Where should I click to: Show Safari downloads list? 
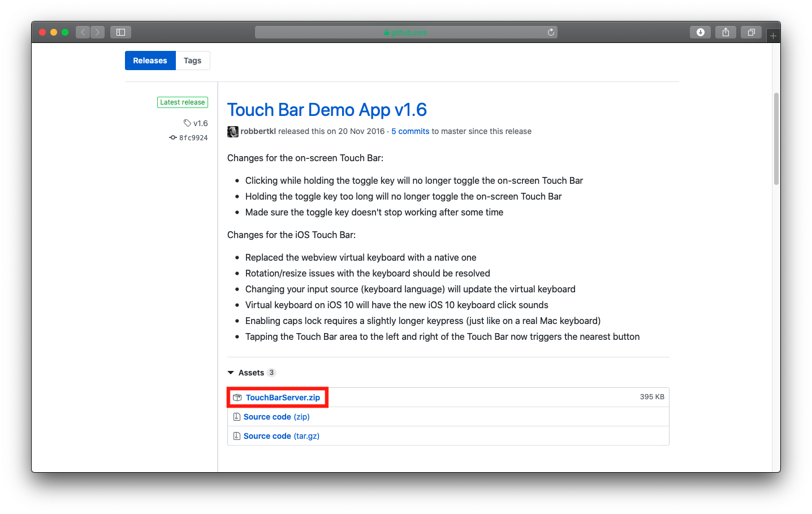pos(700,32)
